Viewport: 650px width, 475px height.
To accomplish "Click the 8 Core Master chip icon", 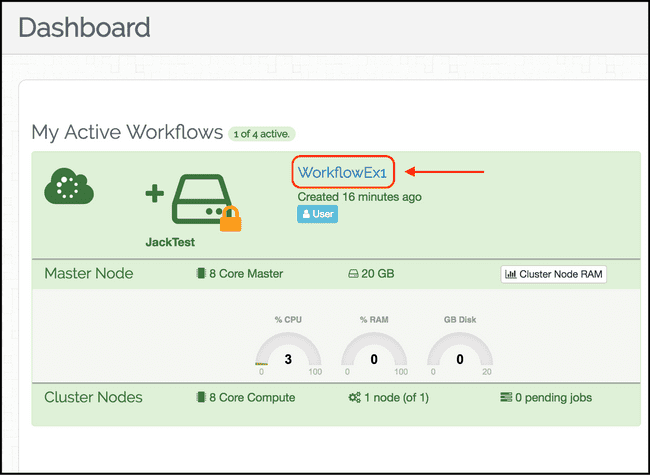I will click(201, 273).
